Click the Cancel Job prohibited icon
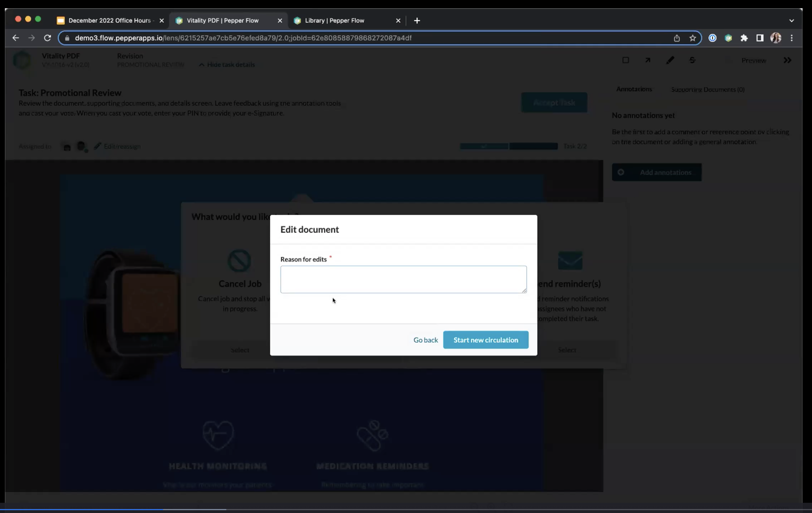 pyautogui.click(x=239, y=260)
